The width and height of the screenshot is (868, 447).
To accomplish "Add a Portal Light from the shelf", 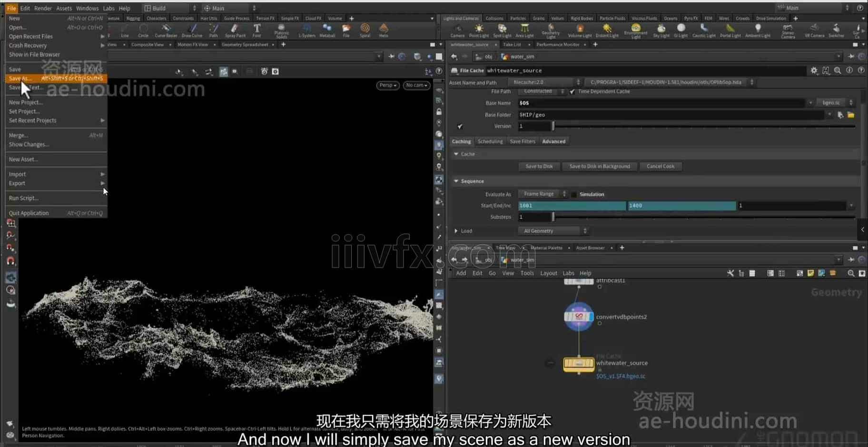I will 730,30.
